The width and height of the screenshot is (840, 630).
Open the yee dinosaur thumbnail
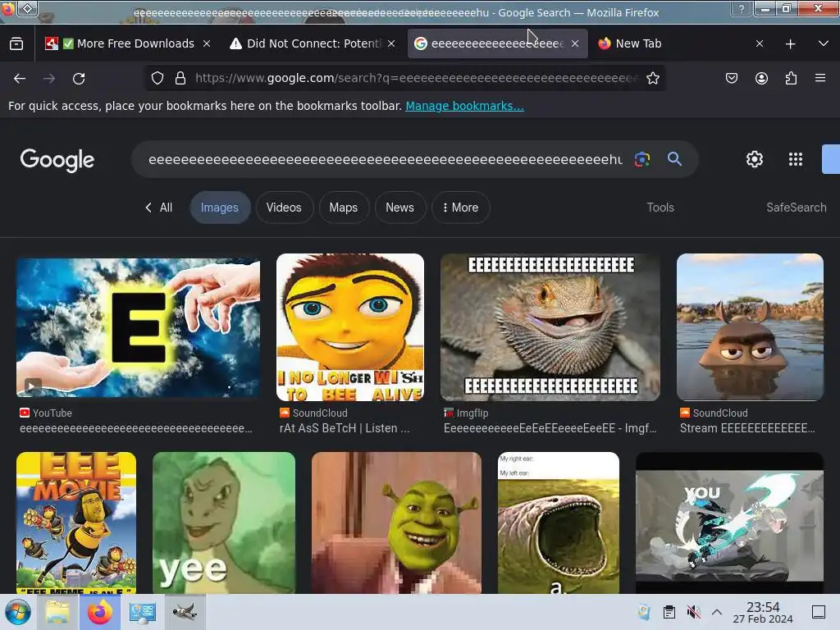pos(224,523)
